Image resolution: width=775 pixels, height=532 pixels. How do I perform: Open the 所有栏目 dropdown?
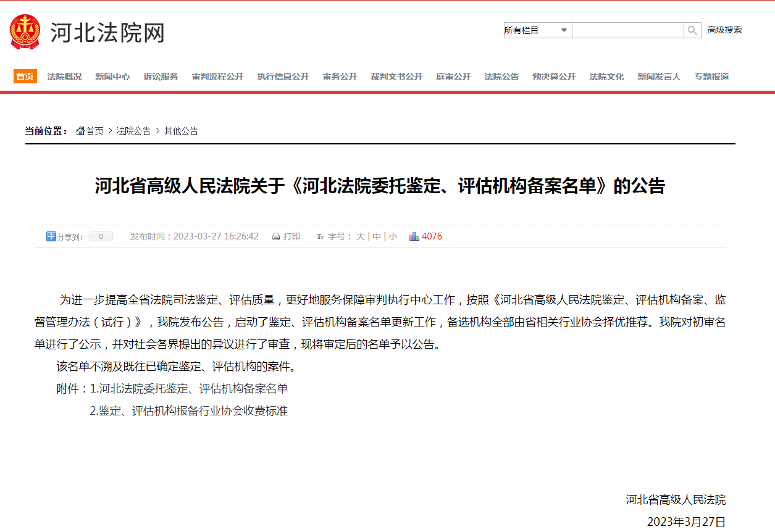click(537, 30)
